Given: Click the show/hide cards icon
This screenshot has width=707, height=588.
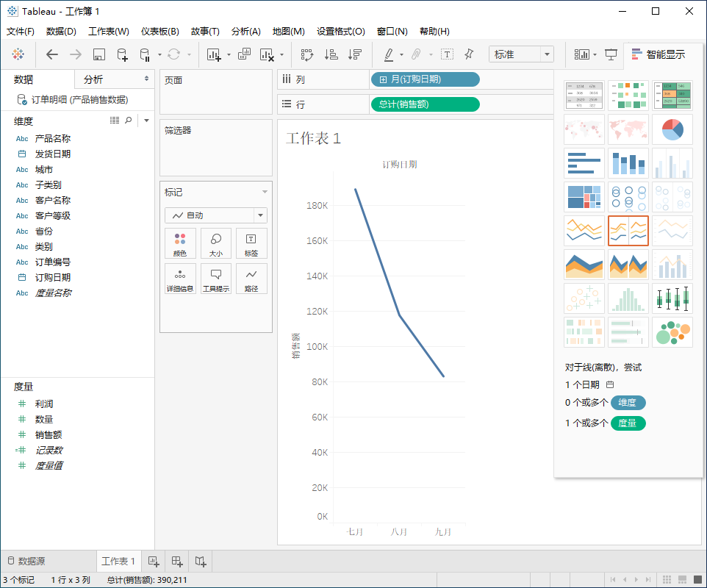Looking at the screenshot, I should 581,54.
